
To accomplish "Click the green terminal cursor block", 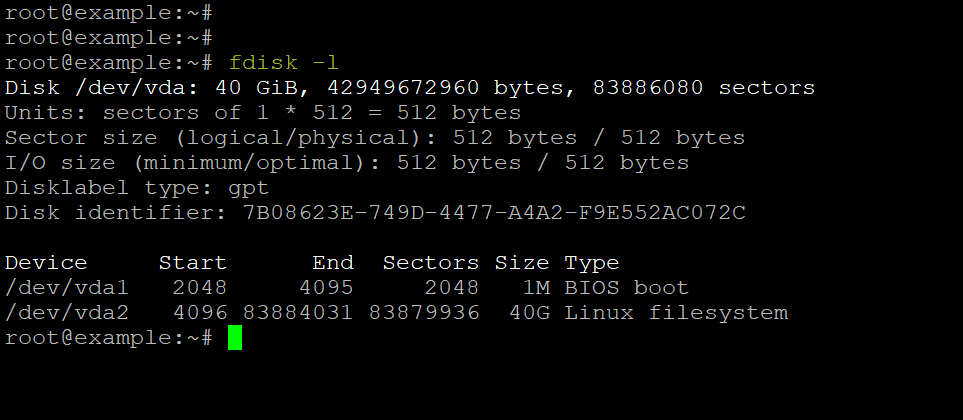I will pos(235,338).
